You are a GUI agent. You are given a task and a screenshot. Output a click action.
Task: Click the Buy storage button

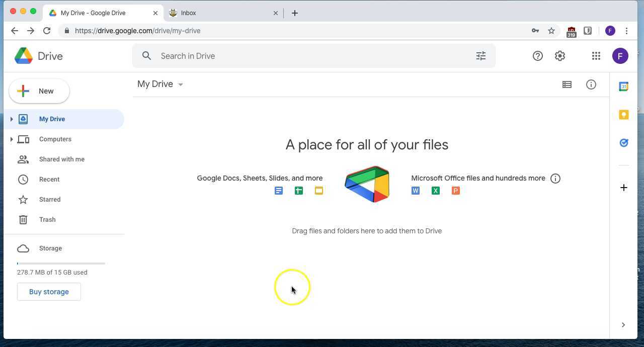(x=49, y=292)
